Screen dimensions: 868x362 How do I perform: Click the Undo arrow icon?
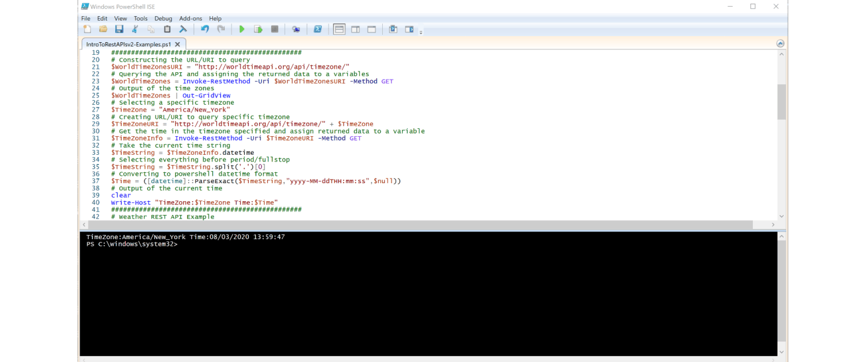(x=205, y=29)
